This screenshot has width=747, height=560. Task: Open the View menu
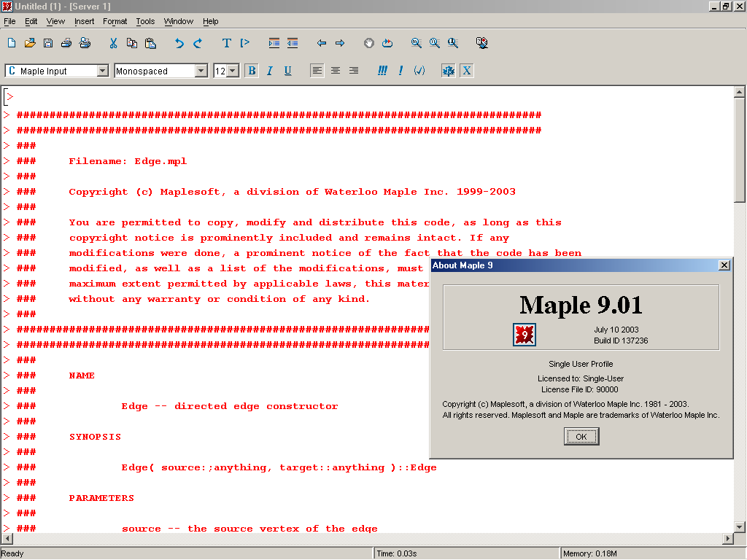click(55, 21)
